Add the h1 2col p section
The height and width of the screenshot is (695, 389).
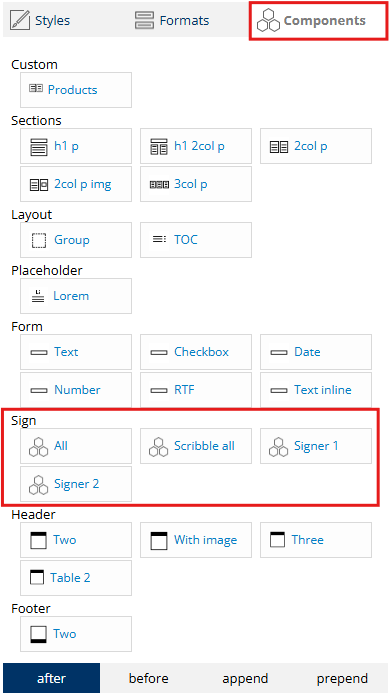(x=196, y=146)
